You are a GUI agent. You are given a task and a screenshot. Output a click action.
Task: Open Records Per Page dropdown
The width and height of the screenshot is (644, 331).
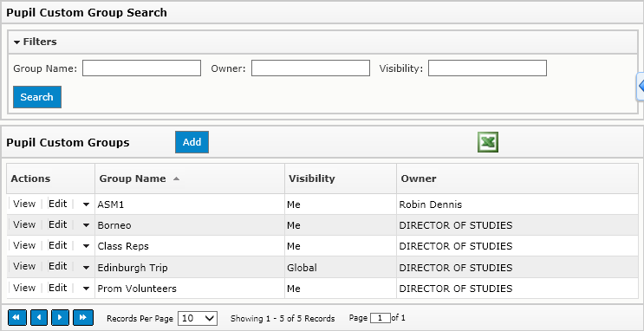(198, 318)
